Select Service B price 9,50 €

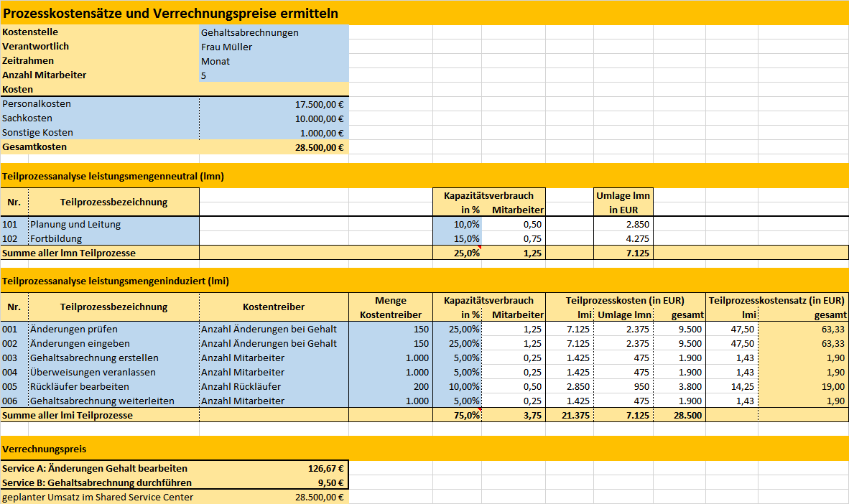[274, 482]
